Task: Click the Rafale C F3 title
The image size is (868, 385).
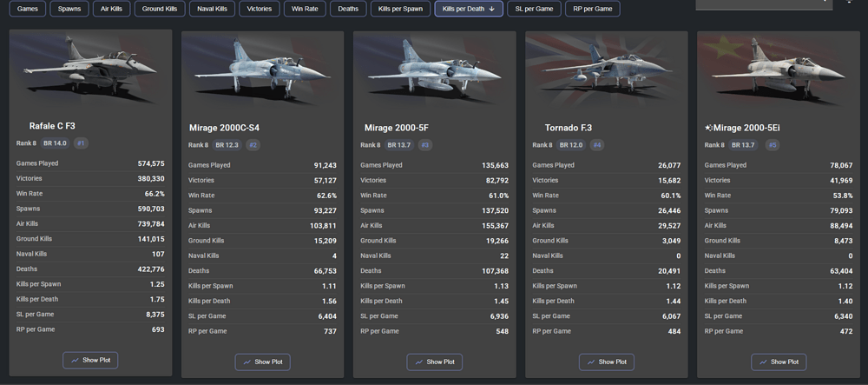Action: tap(52, 126)
